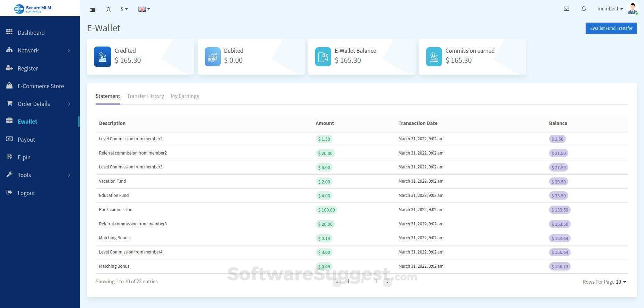644x308 pixels.
Task: Click the Ewallet Fund Transfer button
Action: (611, 28)
